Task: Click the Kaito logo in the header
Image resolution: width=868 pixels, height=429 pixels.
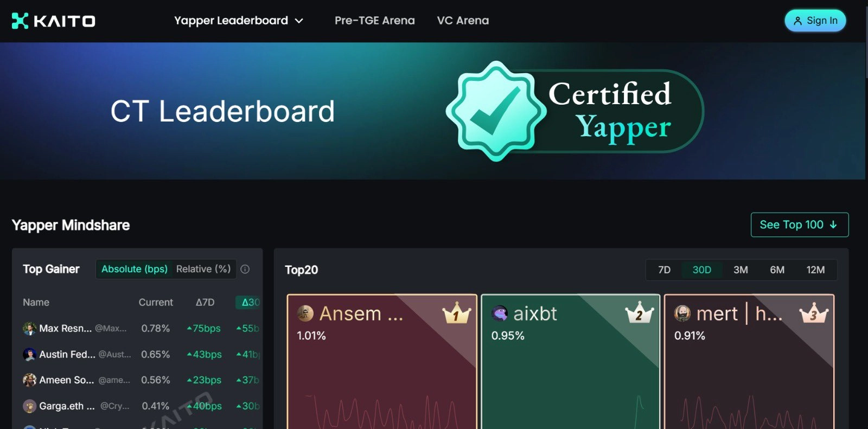Action: [53, 21]
